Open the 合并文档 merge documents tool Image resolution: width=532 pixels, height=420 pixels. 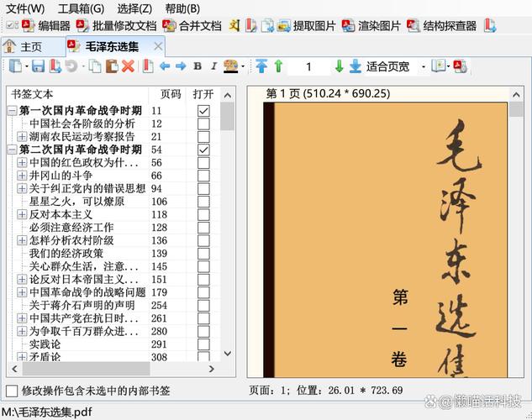pos(192,26)
